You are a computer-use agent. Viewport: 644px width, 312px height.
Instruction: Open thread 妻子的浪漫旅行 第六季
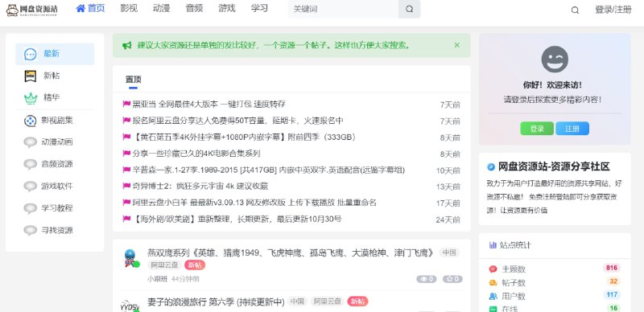tap(216, 302)
